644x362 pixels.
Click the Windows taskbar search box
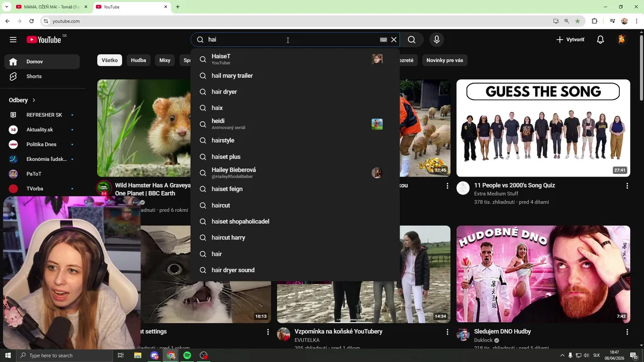pyautogui.click(x=63, y=355)
